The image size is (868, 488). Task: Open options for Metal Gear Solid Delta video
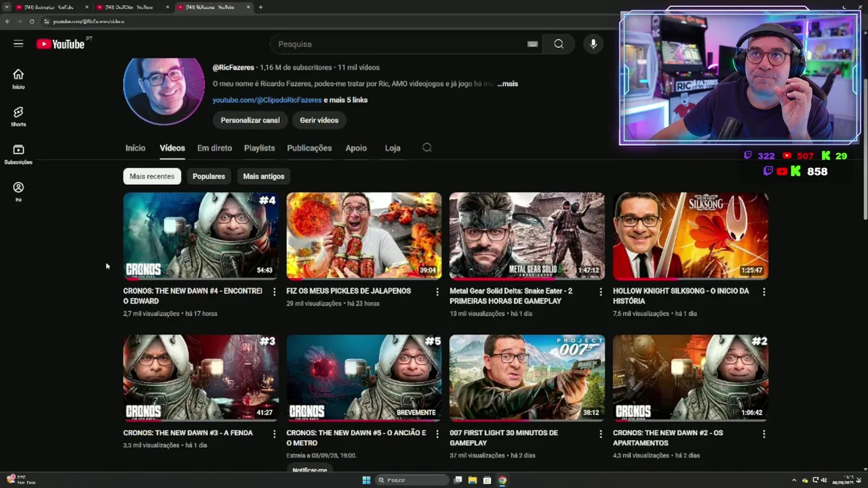[600, 292]
